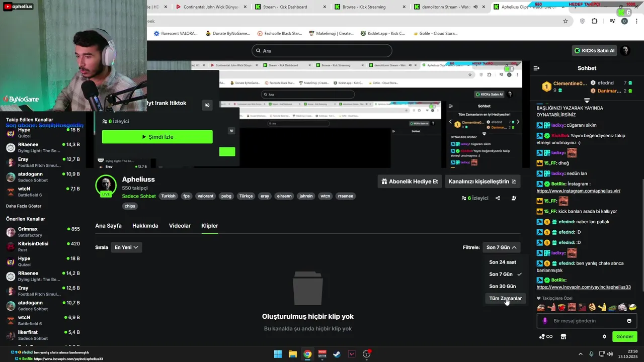This screenshot has width=644, height=362.
Task: Next page of top gifters arrow
Action: (x=518, y=122)
